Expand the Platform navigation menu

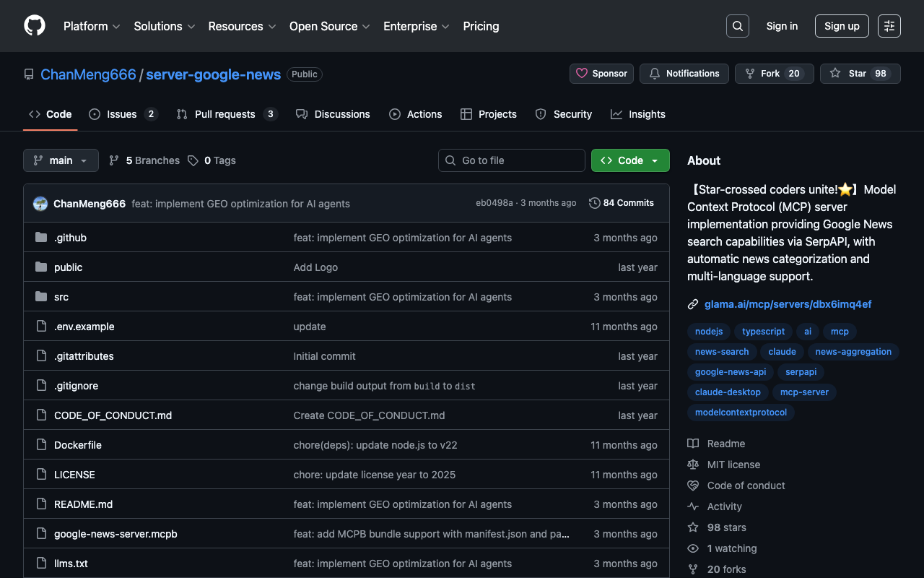tap(92, 26)
